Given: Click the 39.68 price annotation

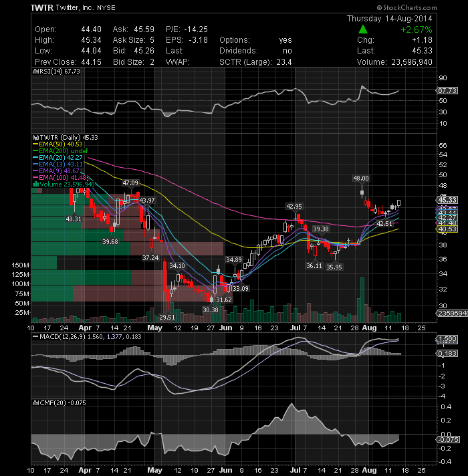Looking at the screenshot, I should coord(110,242).
